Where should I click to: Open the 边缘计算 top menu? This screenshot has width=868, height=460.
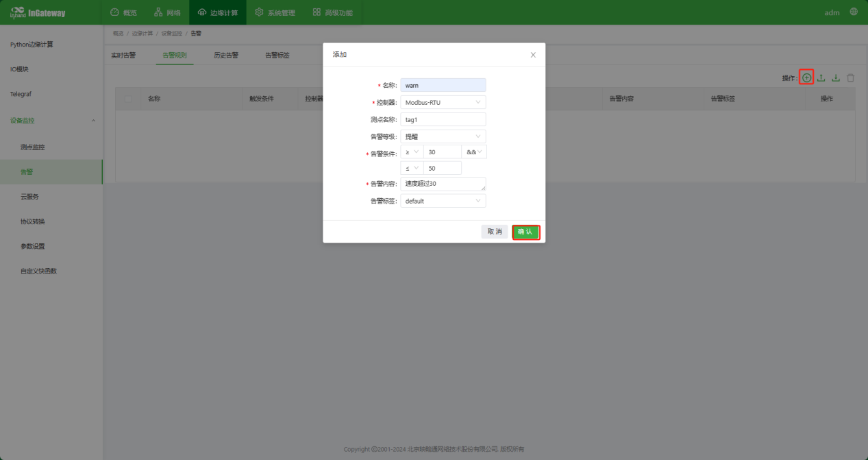pos(218,12)
